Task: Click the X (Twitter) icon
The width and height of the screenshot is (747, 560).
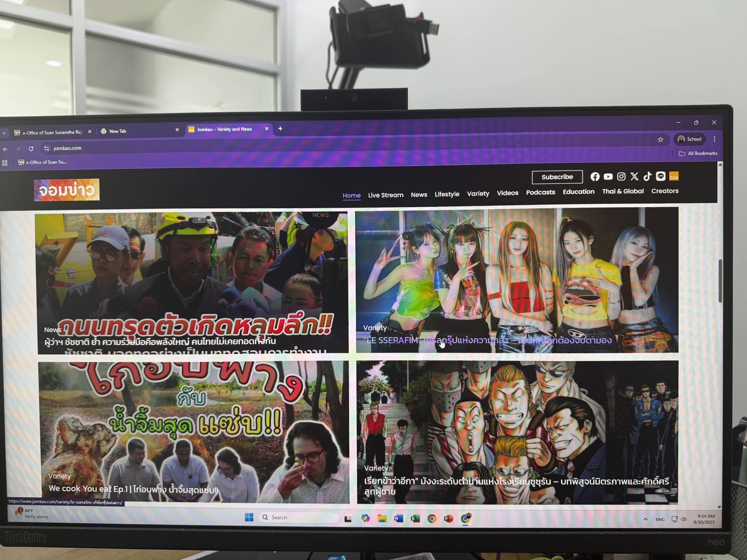Action: [634, 176]
